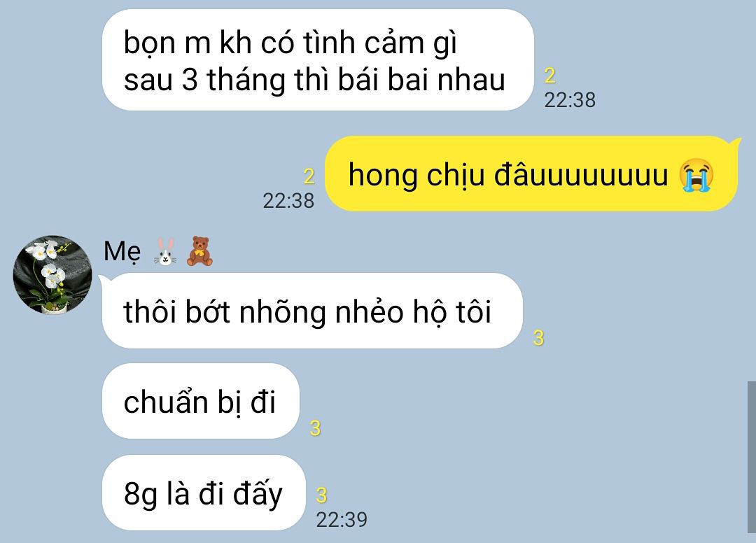Tap unread count 3 beside 'chuẩn bị đi'

pyautogui.click(x=315, y=428)
